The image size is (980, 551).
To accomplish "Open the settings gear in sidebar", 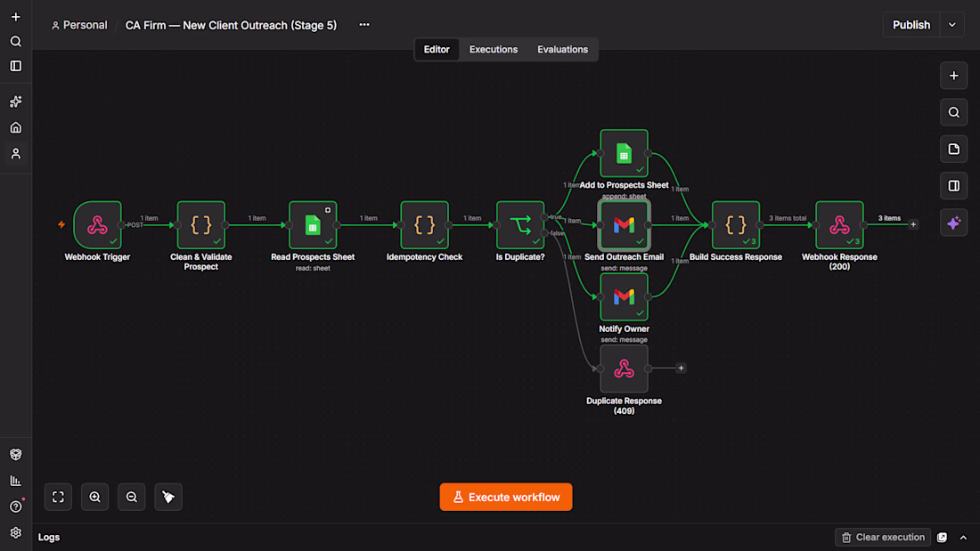I will click(16, 533).
